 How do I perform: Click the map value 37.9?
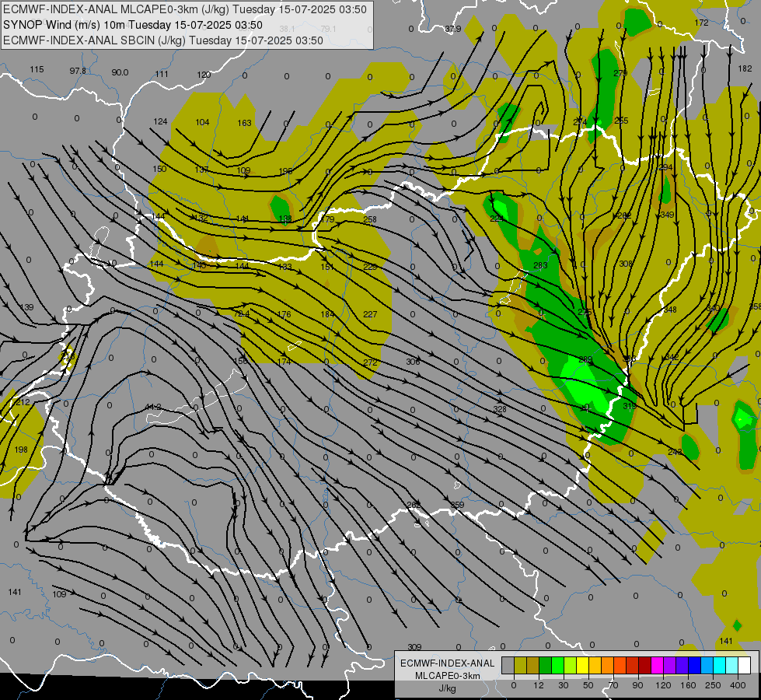pyautogui.click(x=453, y=29)
